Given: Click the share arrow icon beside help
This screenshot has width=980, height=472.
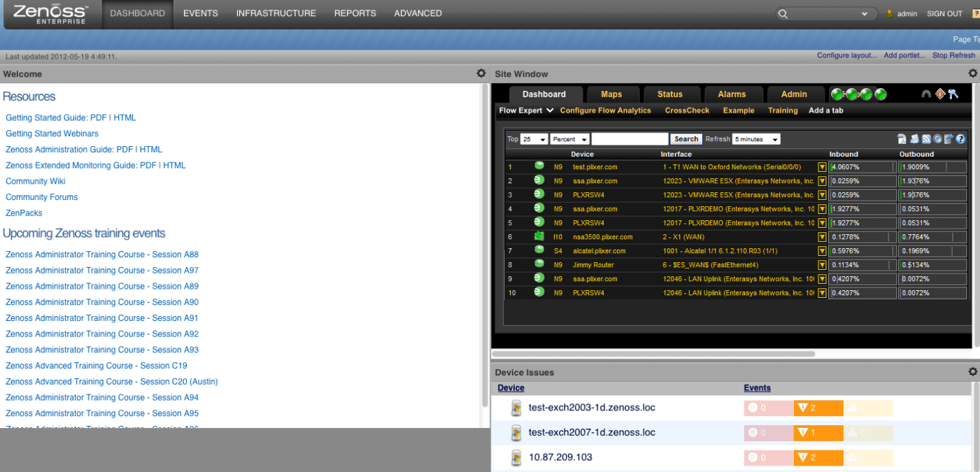Looking at the screenshot, I should point(949,139).
